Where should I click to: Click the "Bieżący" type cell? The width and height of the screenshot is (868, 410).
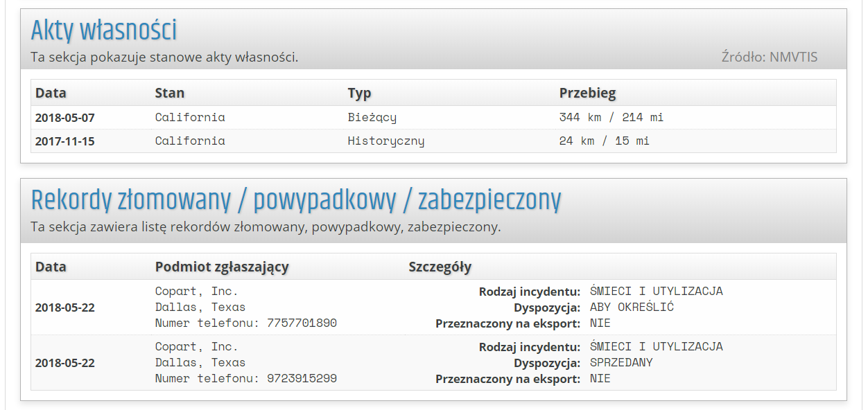click(x=372, y=118)
